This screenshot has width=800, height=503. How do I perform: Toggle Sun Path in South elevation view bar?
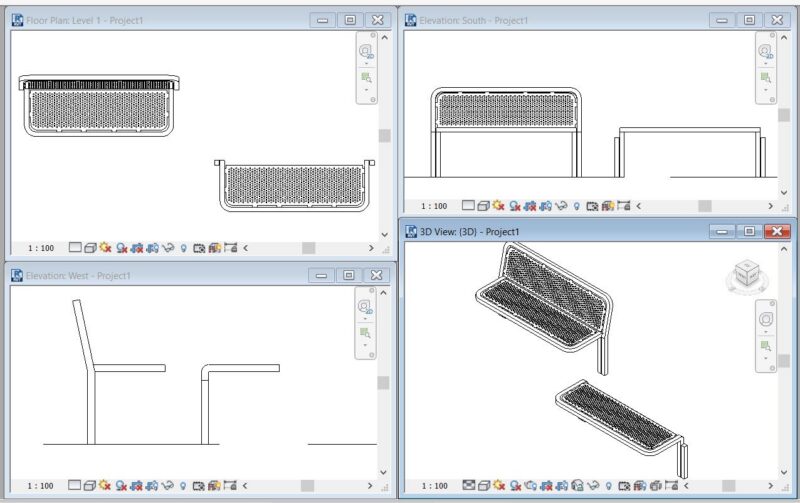pyautogui.click(x=498, y=206)
